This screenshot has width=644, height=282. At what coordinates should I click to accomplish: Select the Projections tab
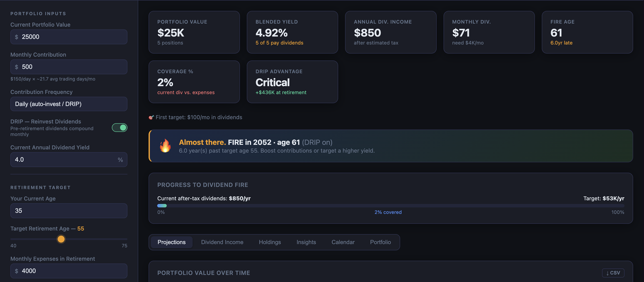click(171, 242)
